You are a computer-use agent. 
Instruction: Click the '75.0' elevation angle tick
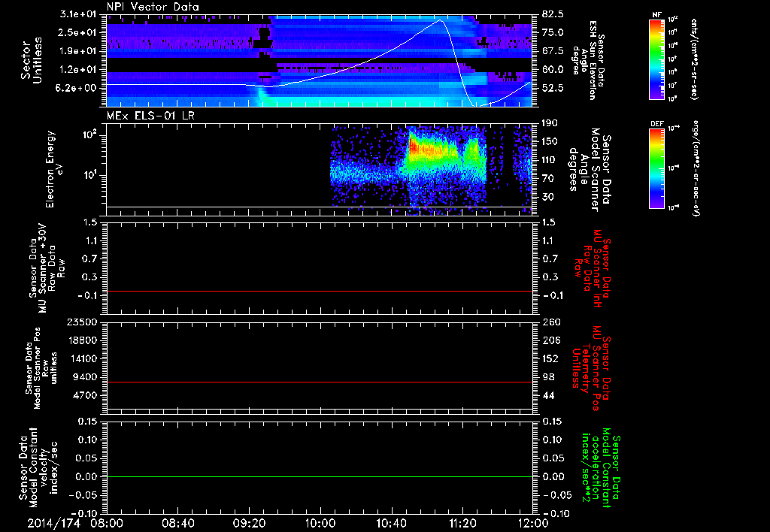553,32
